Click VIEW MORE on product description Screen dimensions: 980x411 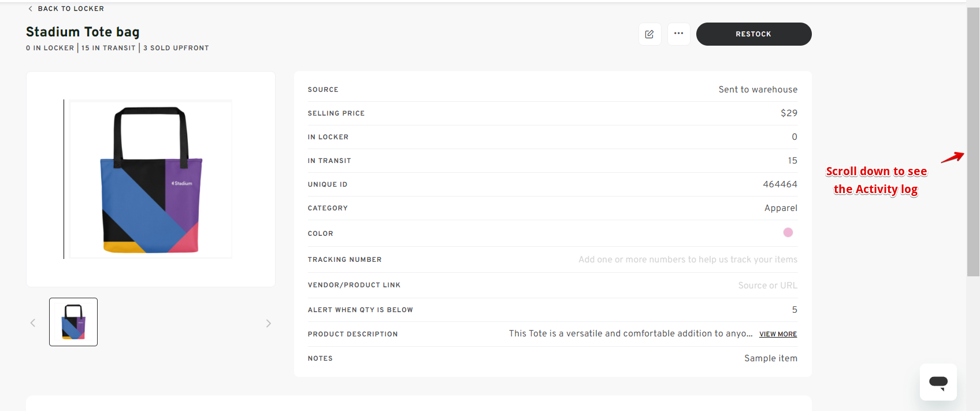click(778, 334)
